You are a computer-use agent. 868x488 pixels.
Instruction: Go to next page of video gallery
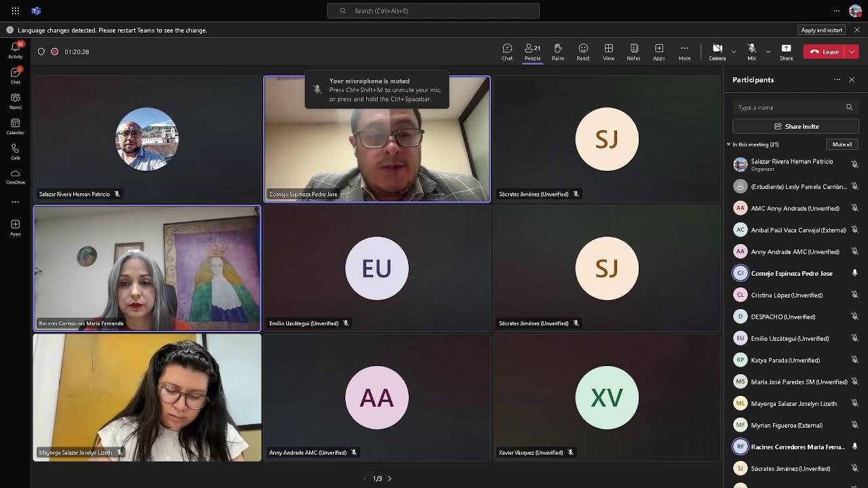click(389, 479)
